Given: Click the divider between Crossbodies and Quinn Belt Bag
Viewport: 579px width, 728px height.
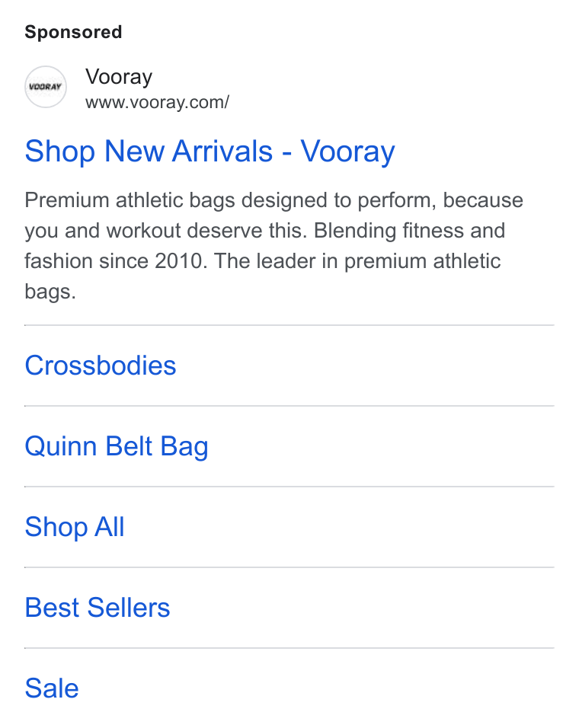Looking at the screenshot, I should 289,406.
